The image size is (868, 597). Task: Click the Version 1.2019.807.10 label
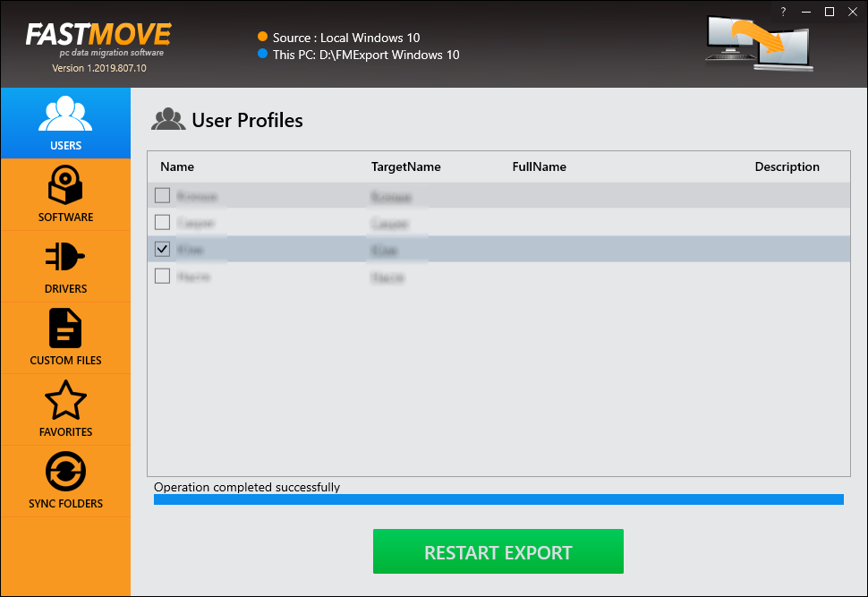pos(99,68)
